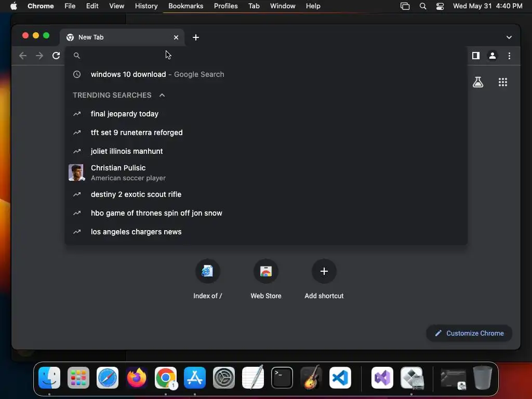Open the Help menu
This screenshot has height=399, width=532.
pyautogui.click(x=313, y=6)
